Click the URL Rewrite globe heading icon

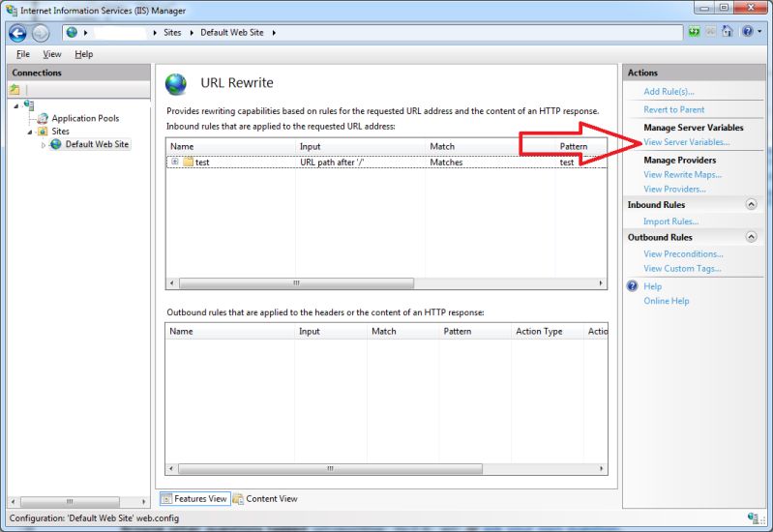(x=176, y=84)
